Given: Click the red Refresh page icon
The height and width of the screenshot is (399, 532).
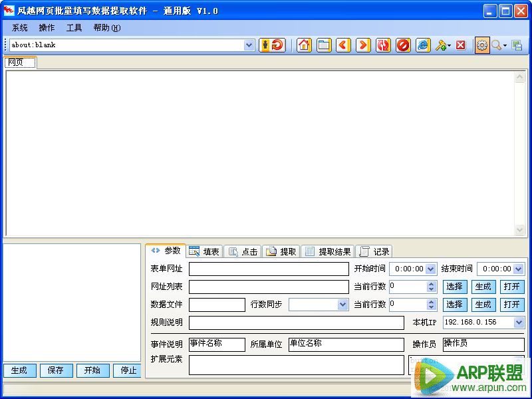Looking at the screenshot, I should tap(383, 45).
